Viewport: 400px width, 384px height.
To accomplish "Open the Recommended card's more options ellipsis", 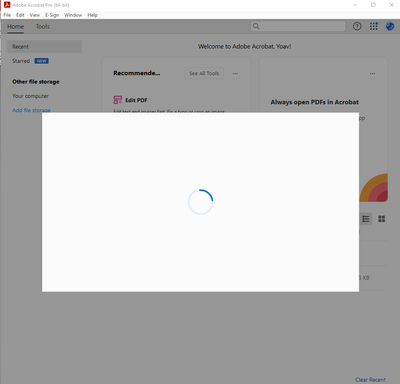I will coord(235,73).
